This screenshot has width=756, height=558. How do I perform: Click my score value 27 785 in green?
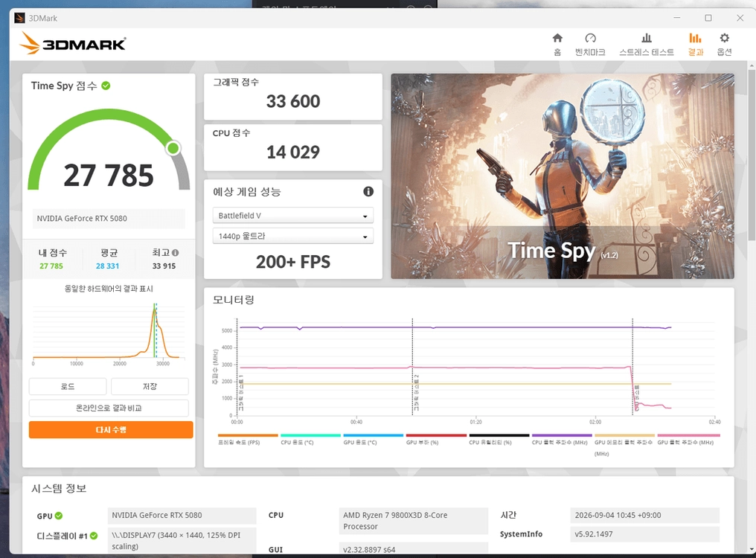point(51,266)
